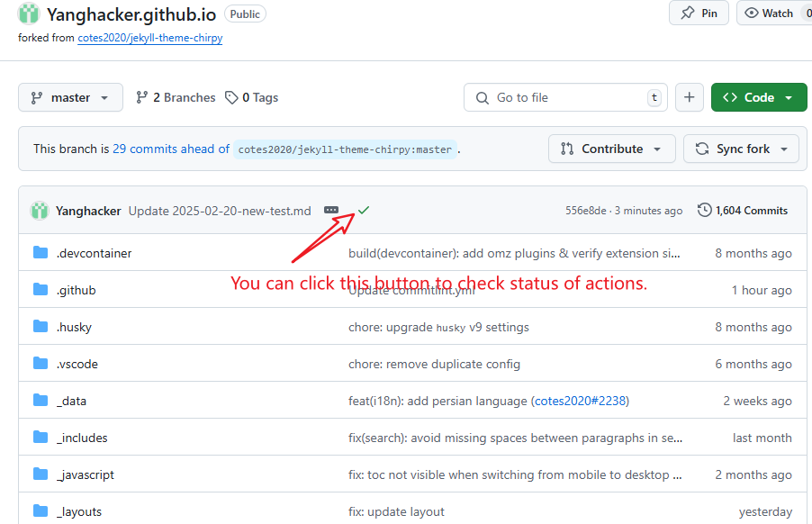Open the Yanghacker author link in commit row
This screenshot has height=524, width=812.
[88, 212]
